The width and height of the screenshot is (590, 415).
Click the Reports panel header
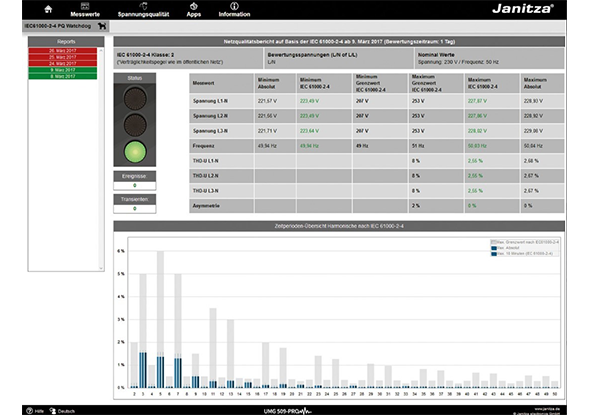click(x=66, y=41)
